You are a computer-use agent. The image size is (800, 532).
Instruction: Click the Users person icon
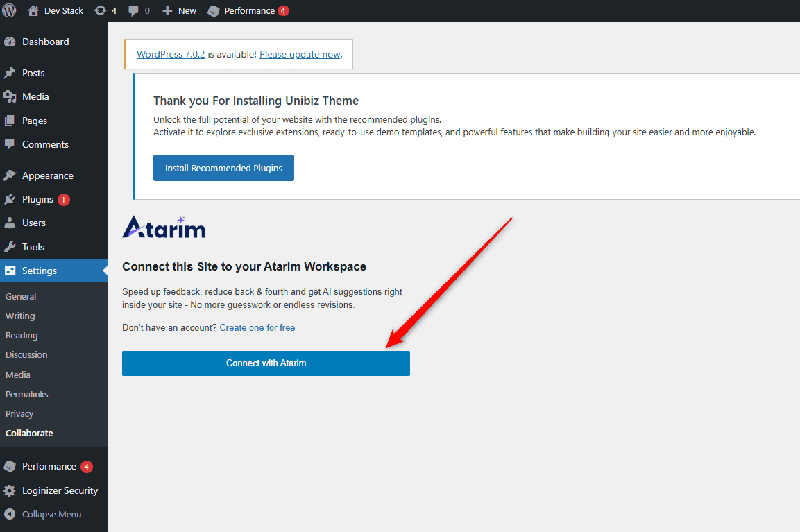pyautogui.click(x=10, y=223)
